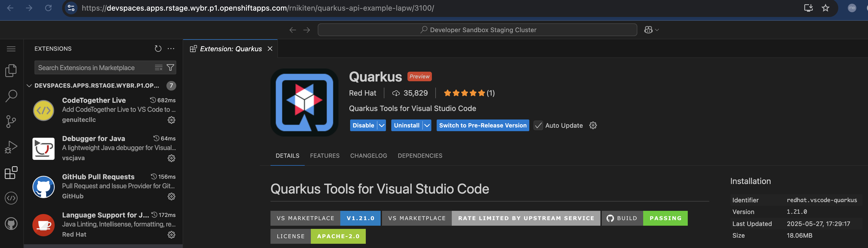Click Switch to Pre-Release Version button

pos(483,125)
